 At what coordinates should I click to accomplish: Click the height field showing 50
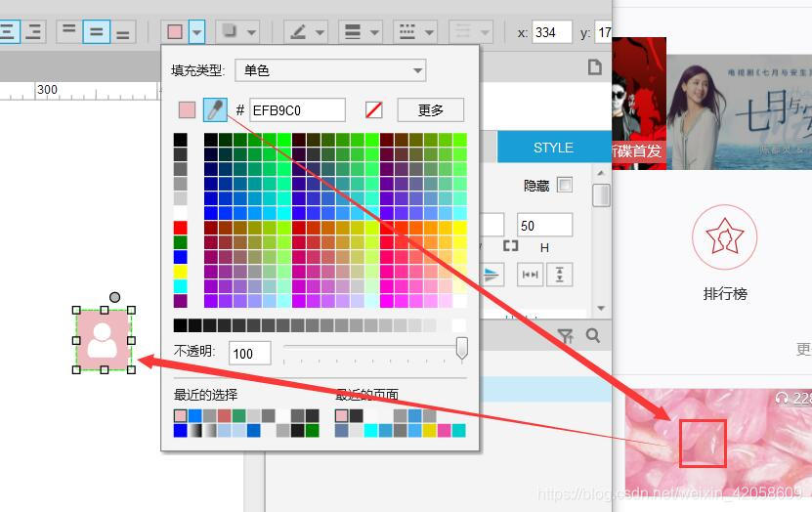tap(545, 225)
